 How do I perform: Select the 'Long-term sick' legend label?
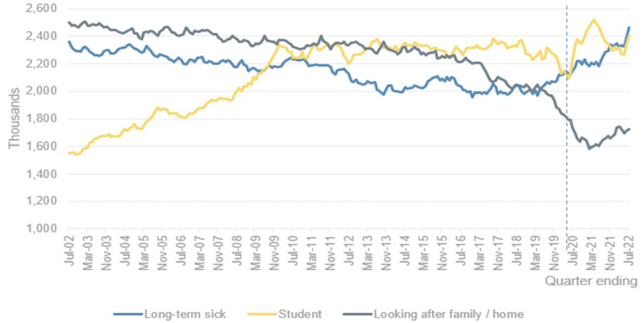tap(185, 314)
